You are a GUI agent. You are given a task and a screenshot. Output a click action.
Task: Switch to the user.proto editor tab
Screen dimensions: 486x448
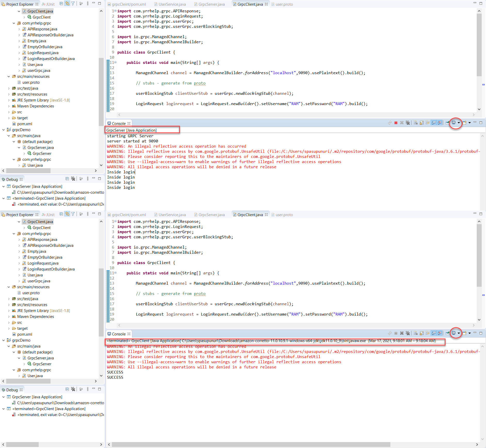282,4
